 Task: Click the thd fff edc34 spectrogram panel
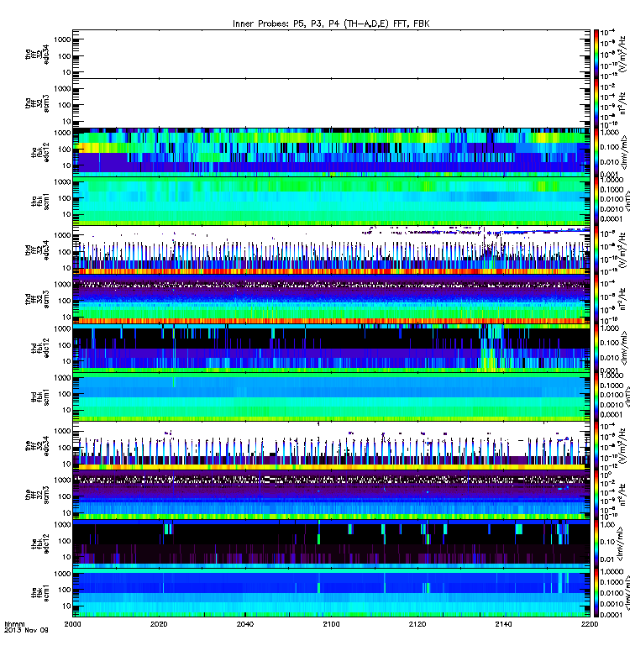[x=331, y=250]
